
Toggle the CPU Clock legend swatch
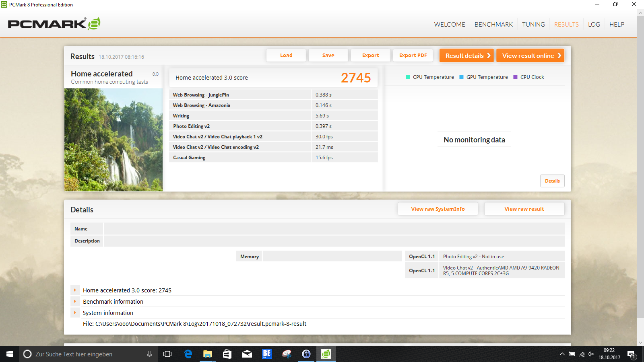pyautogui.click(x=515, y=77)
